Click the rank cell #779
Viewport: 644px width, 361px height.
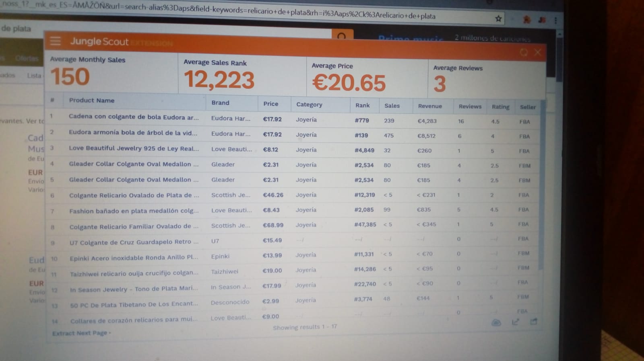[x=361, y=120]
